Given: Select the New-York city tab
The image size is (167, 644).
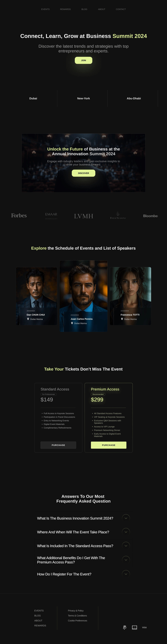Looking at the screenshot, I should point(83,99).
